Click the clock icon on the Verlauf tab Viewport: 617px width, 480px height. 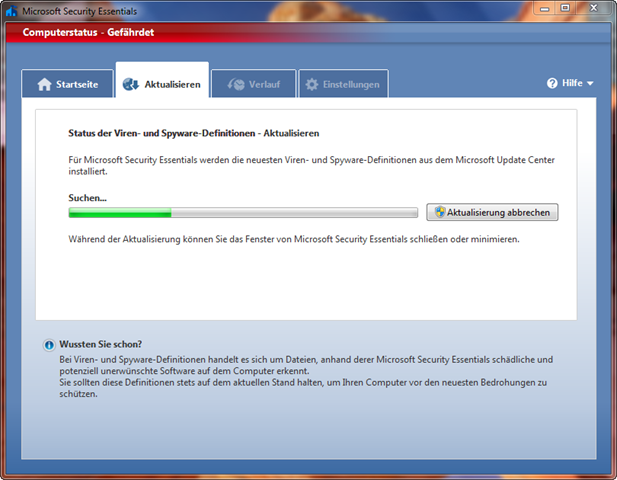(x=237, y=84)
